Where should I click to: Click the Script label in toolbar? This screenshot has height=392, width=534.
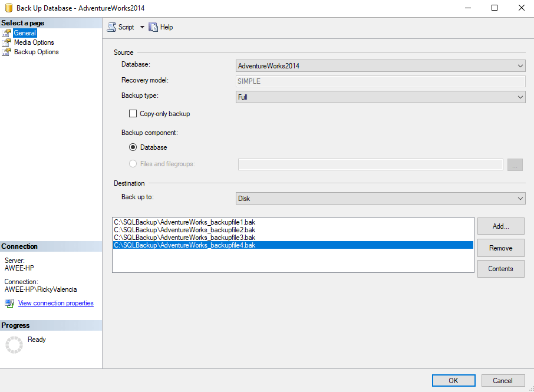tap(126, 27)
